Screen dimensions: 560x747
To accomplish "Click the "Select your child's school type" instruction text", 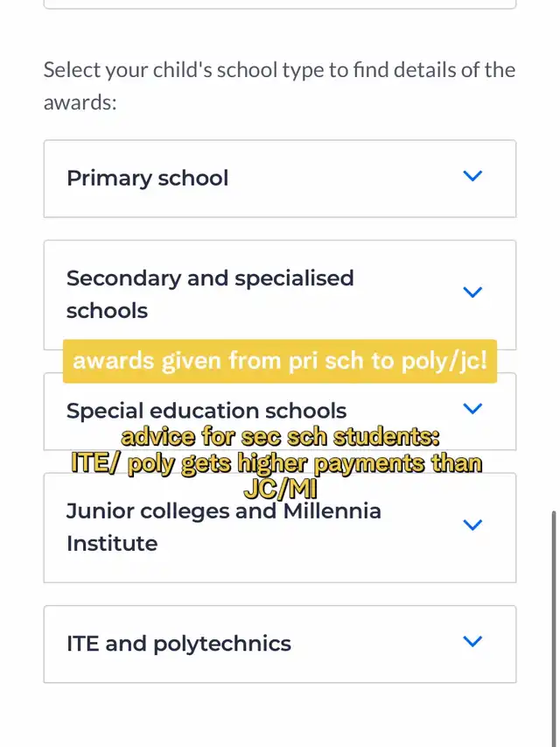I will pos(279,70).
